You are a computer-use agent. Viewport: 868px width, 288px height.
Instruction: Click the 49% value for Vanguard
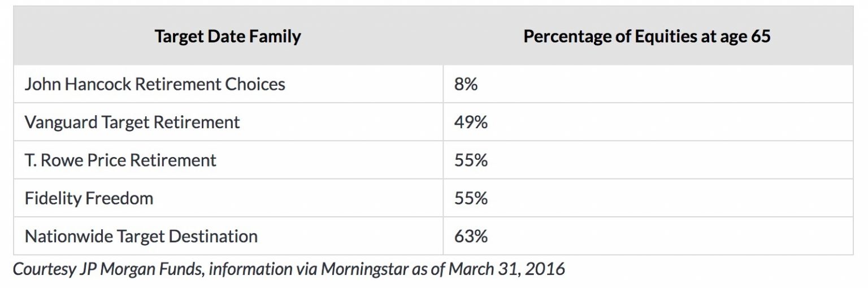click(471, 122)
